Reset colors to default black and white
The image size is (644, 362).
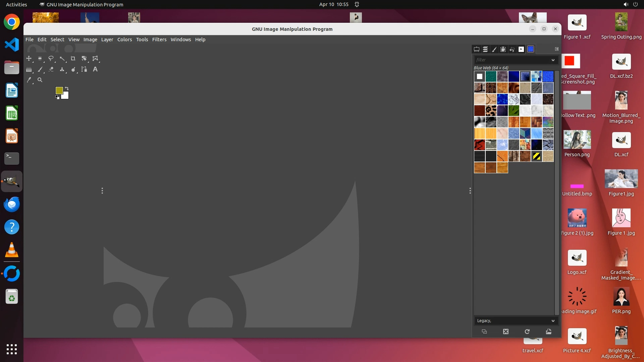coord(57,97)
